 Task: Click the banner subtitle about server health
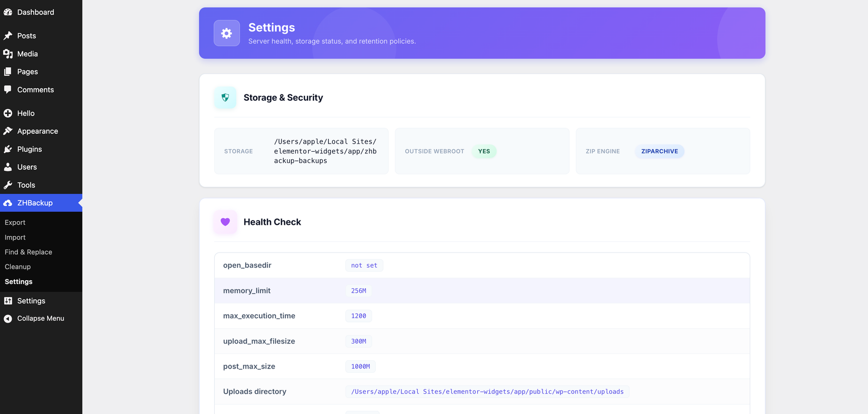point(332,41)
